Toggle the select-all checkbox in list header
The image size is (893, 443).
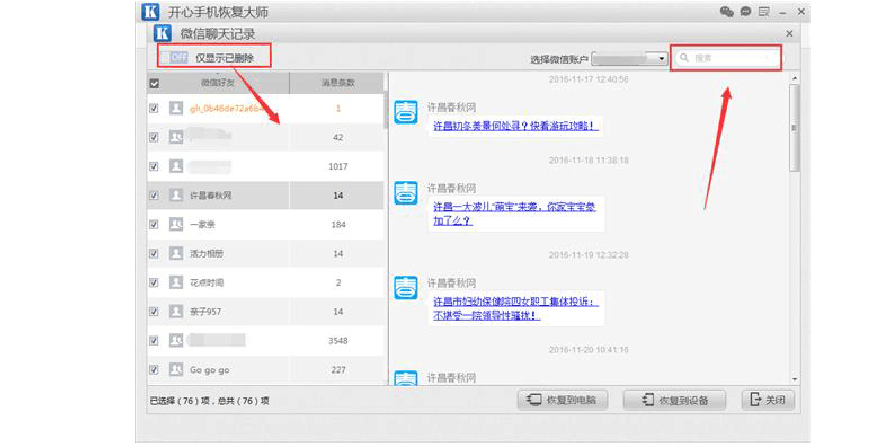154,83
